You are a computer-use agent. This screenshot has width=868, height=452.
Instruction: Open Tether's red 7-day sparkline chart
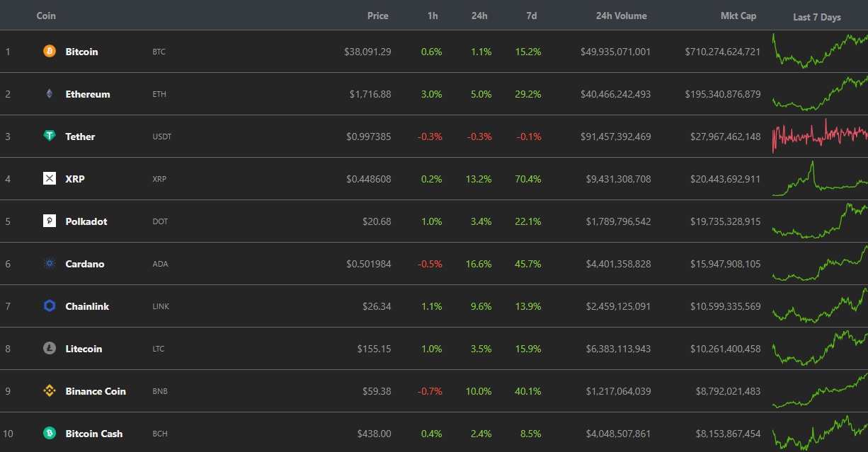coord(819,135)
